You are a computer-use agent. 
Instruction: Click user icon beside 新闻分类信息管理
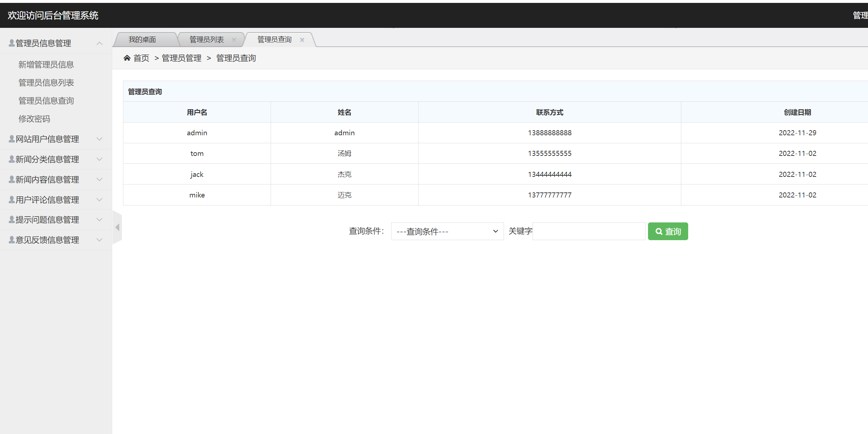(x=12, y=159)
